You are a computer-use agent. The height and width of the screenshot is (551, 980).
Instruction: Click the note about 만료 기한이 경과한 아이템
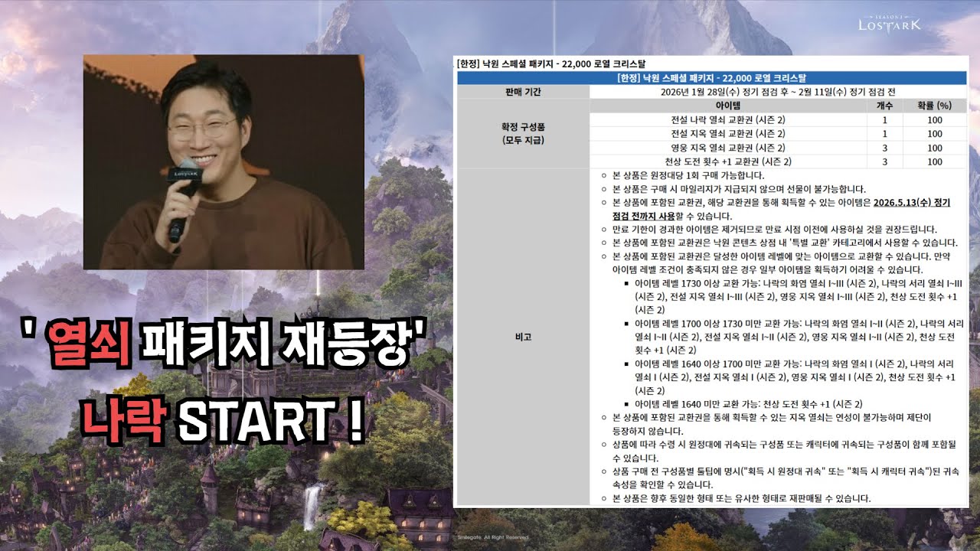coord(774,229)
